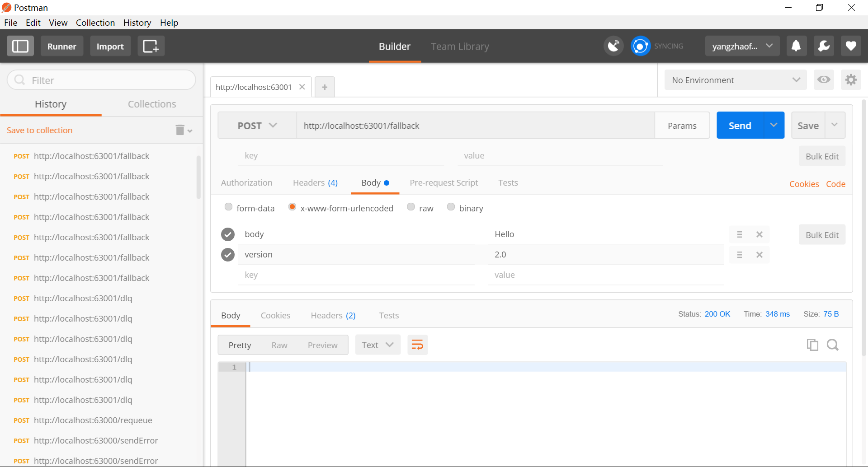Open the File menu
The height and width of the screenshot is (467, 868).
(10, 23)
